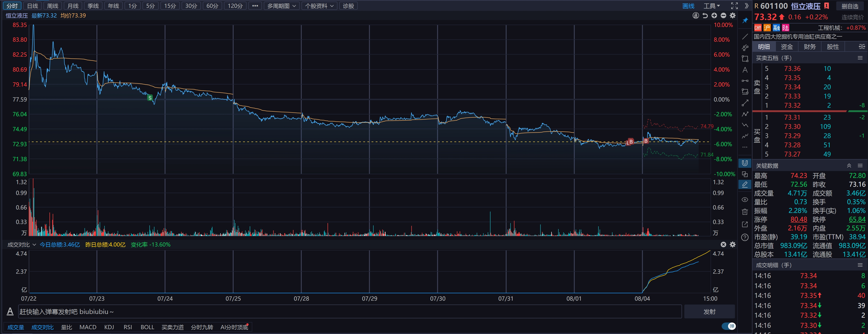Select the 5分 period tab
The height and width of the screenshot is (334, 868).
pos(150,6)
